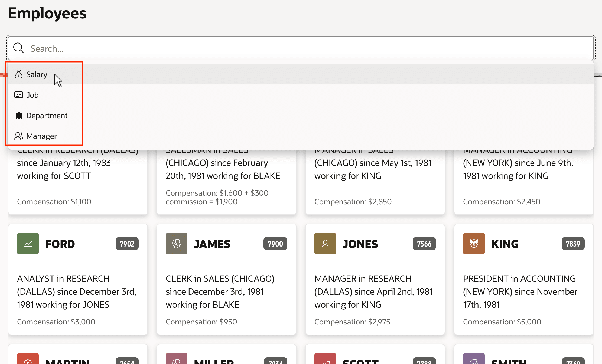This screenshot has height=364, width=602.
Task: Open the FORD employee card title
Action: 60,244
